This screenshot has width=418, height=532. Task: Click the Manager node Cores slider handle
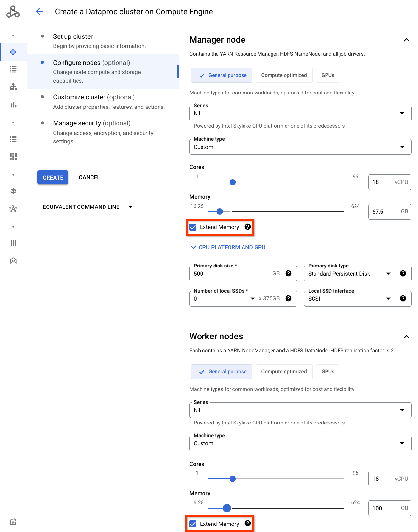coord(232,182)
